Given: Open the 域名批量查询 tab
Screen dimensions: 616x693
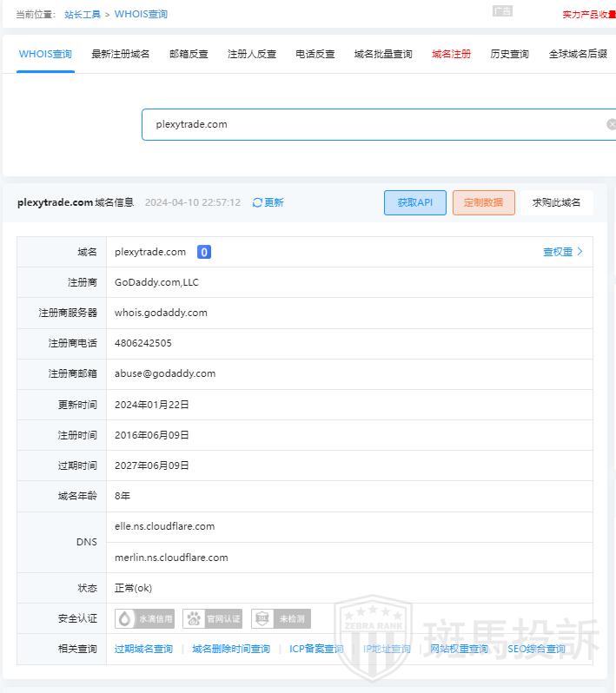Looking at the screenshot, I should click(x=383, y=54).
